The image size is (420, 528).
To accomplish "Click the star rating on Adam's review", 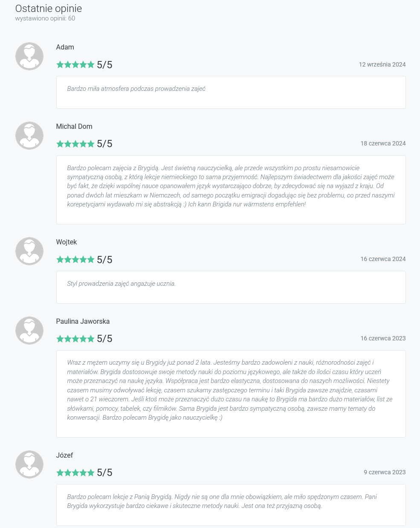I will pos(75,65).
